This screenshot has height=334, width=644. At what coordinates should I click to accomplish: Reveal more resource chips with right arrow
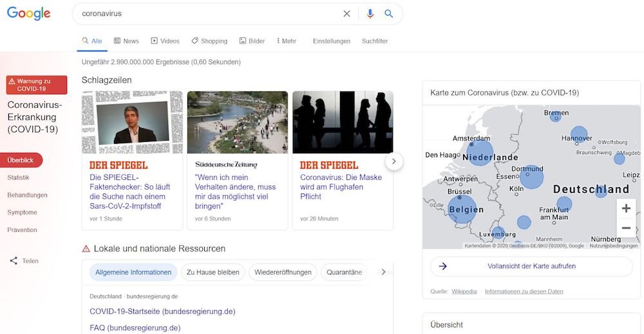tap(383, 272)
